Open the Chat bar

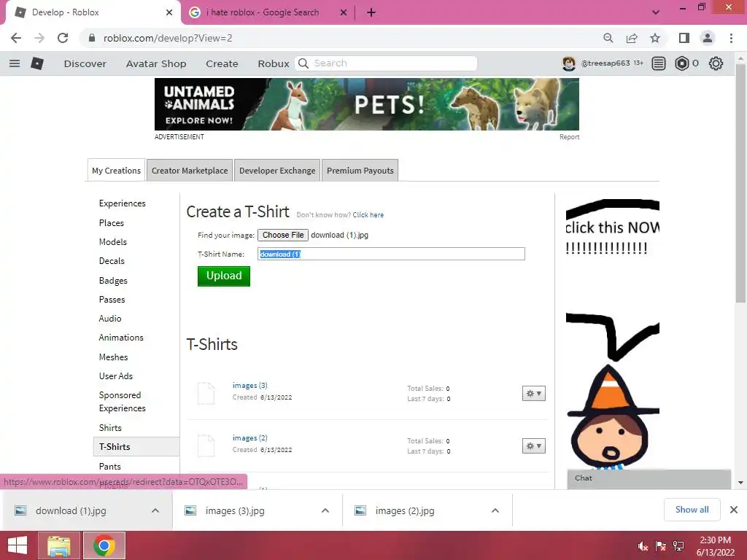(649, 478)
